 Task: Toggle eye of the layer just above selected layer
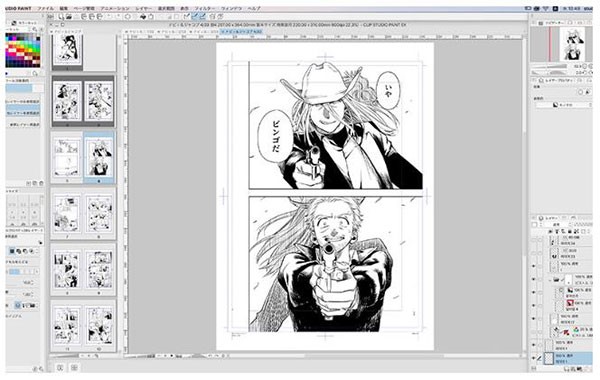pyautogui.click(x=534, y=345)
